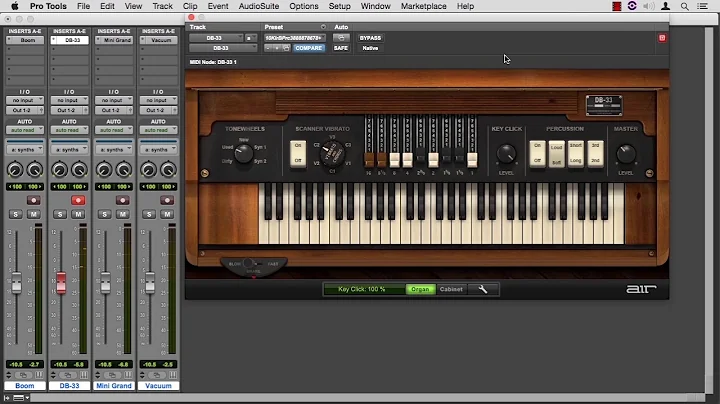Screen dimensions: 720x404
Task: Mute the Mini Grand track
Action: tap(123, 214)
